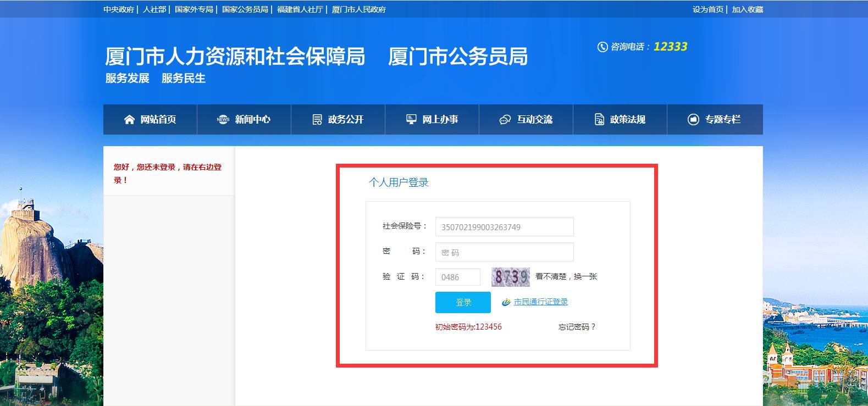Image resolution: width=868 pixels, height=406 pixels.
Task: Click the 社会保险号 input field
Action: [504, 227]
